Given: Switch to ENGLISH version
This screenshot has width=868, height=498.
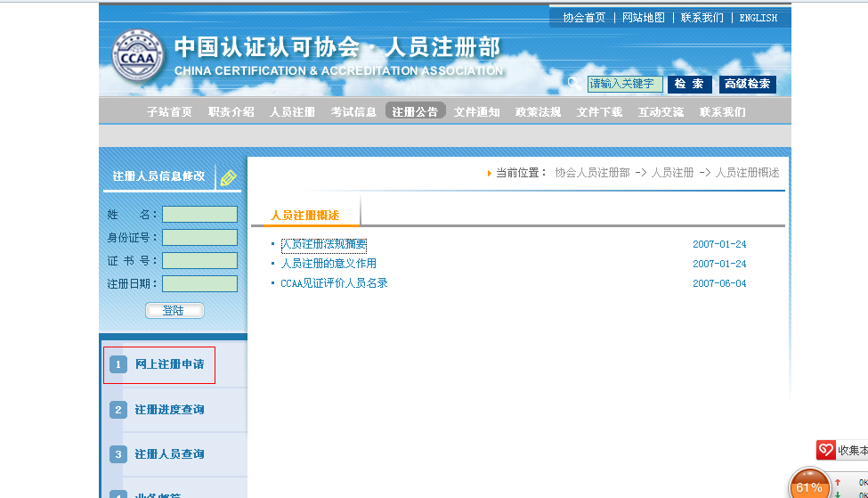Looking at the screenshot, I should [x=758, y=18].
